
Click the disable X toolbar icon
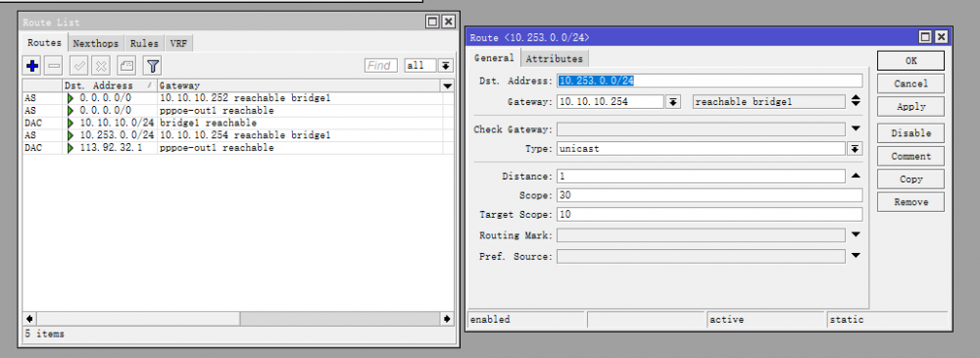pos(101,65)
